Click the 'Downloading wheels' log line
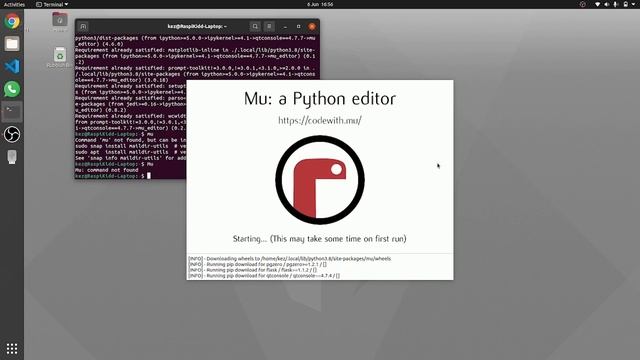Image resolution: width=640 pixels, height=360 pixels. 290,259
